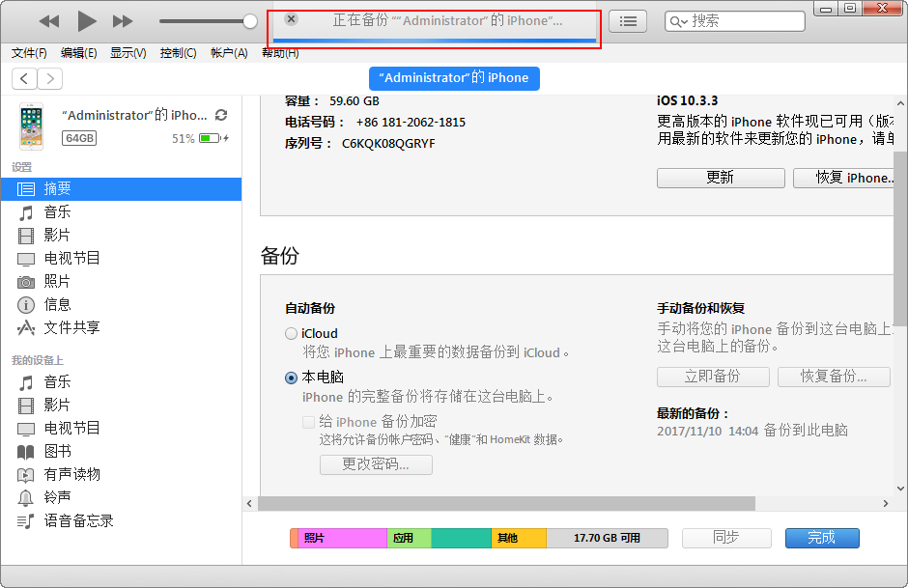908x588 pixels.
Task: Click serial number C6KQK08QGRYF
Action: coord(388,144)
